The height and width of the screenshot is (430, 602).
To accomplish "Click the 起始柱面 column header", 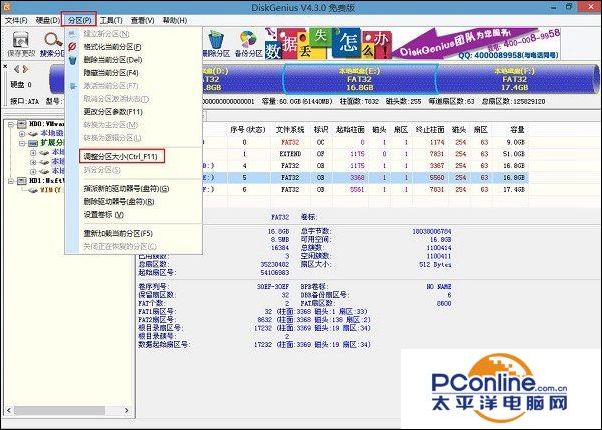I will (x=350, y=130).
